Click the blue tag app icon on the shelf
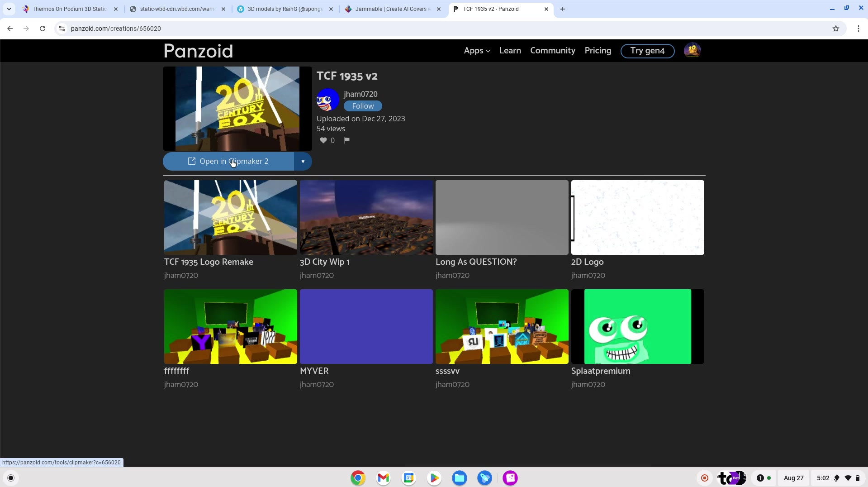The image size is (868, 487). 484,478
